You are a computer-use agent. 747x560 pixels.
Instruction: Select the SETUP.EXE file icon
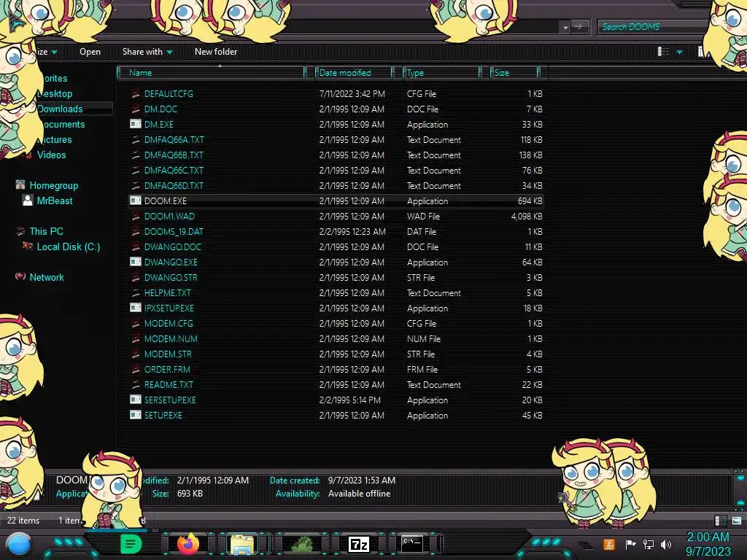[x=135, y=415]
